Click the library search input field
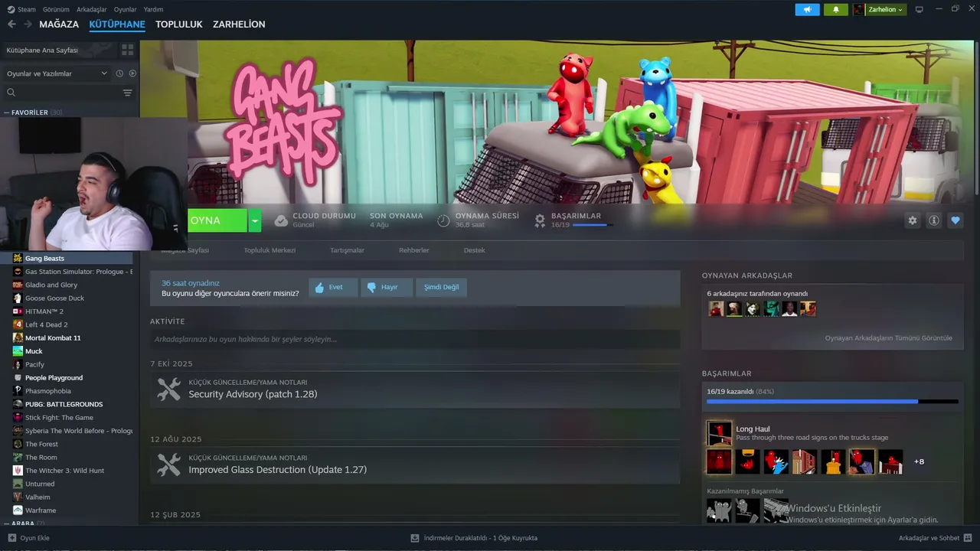Screen dimensions: 980x551 pos(69,93)
